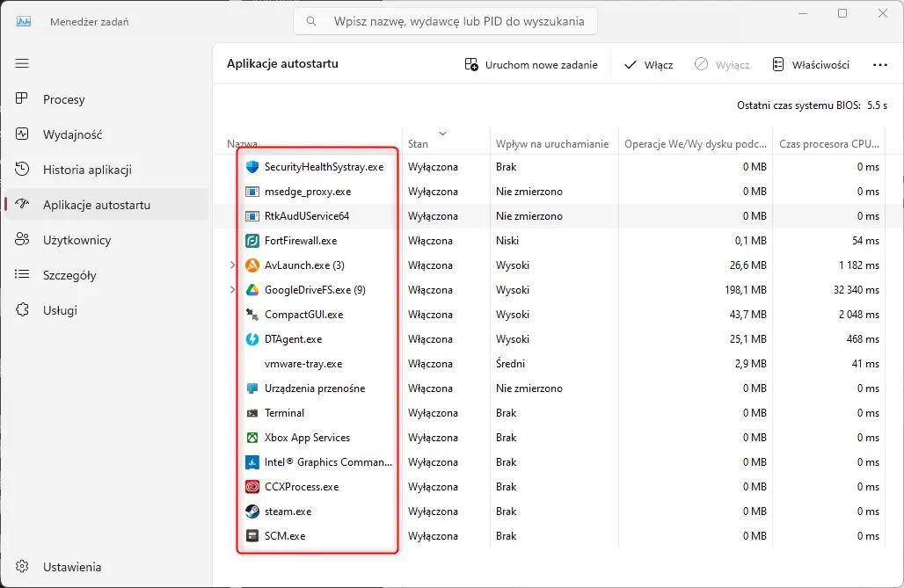Expand the AvLaunch.exe (3) group
The height and width of the screenshot is (588, 904).
click(x=232, y=265)
